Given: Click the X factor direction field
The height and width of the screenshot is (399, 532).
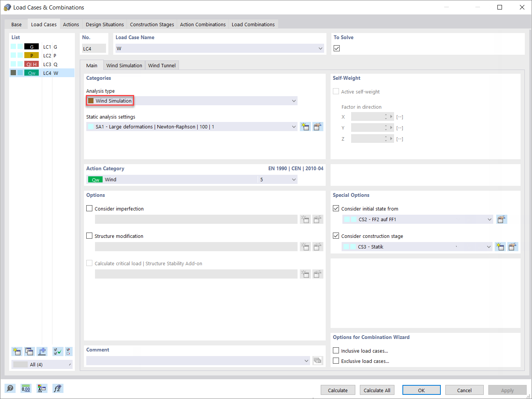Looking at the screenshot, I should (372, 117).
